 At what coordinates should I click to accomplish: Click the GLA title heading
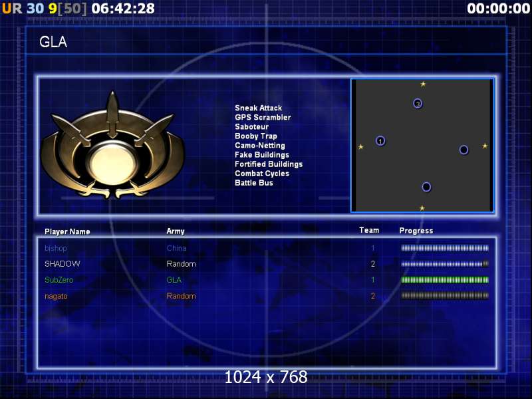pyautogui.click(x=53, y=42)
